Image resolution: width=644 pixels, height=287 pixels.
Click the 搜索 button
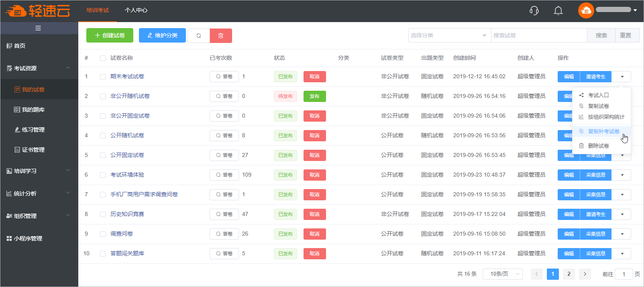(x=601, y=35)
